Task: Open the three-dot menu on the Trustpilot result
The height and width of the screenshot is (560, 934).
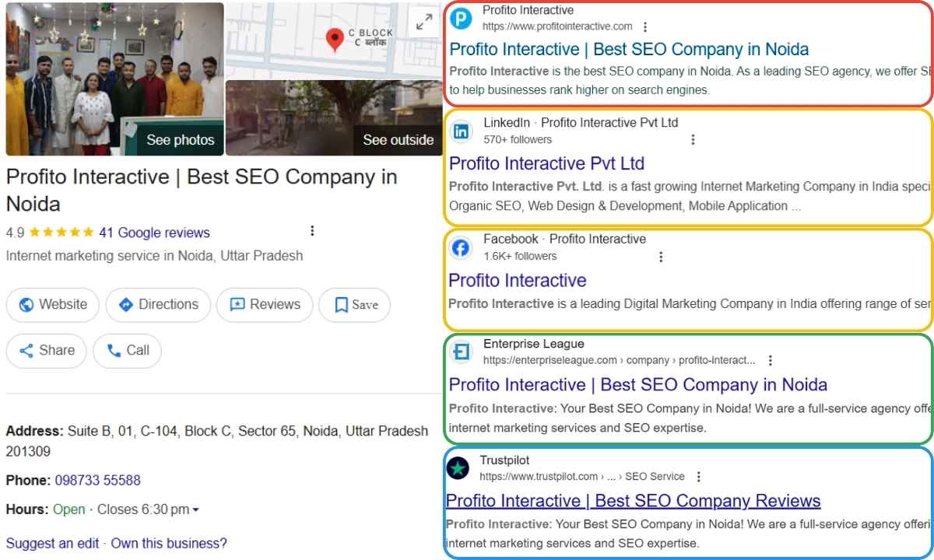Action: [698, 476]
